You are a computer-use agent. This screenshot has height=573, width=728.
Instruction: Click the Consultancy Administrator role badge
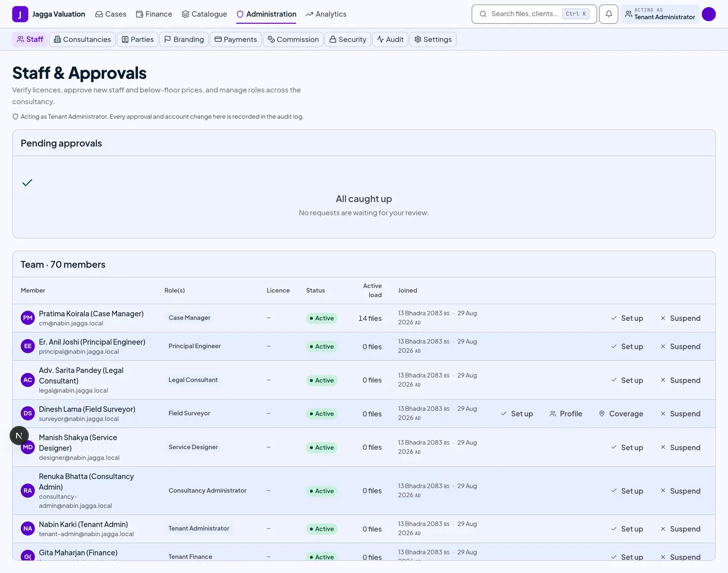(208, 491)
